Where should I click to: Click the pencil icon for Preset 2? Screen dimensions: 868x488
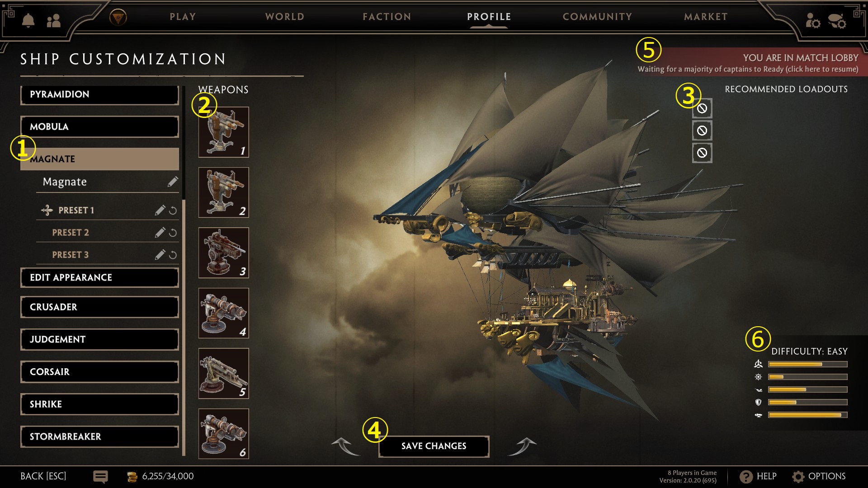[160, 233]
